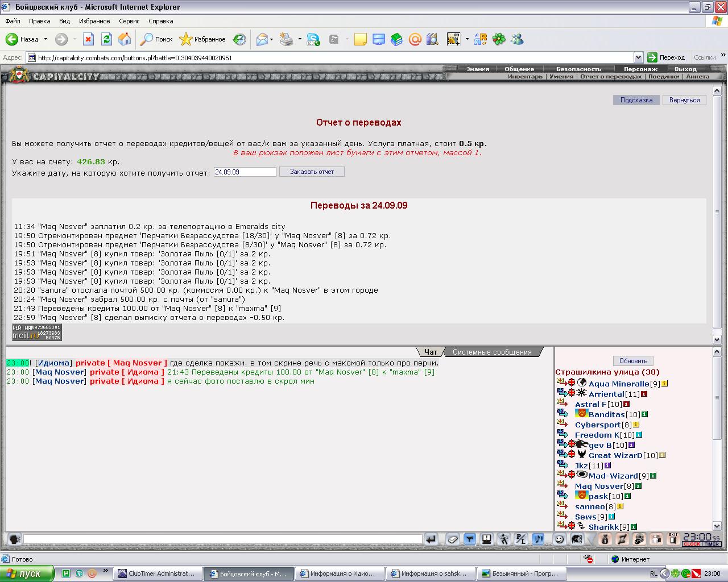Click the EXIT door icon in bottom bar
This screenshot has height=582, width=728.
(x=673, y=539)
